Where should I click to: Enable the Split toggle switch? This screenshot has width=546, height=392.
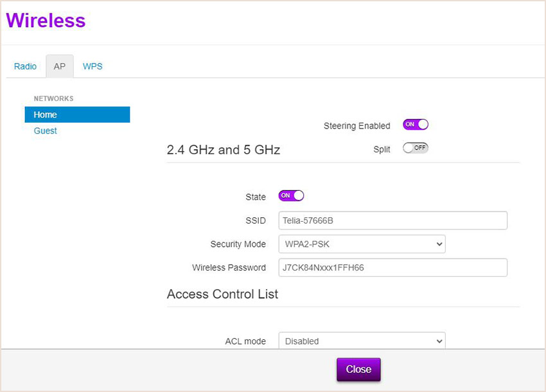(416, 148)
